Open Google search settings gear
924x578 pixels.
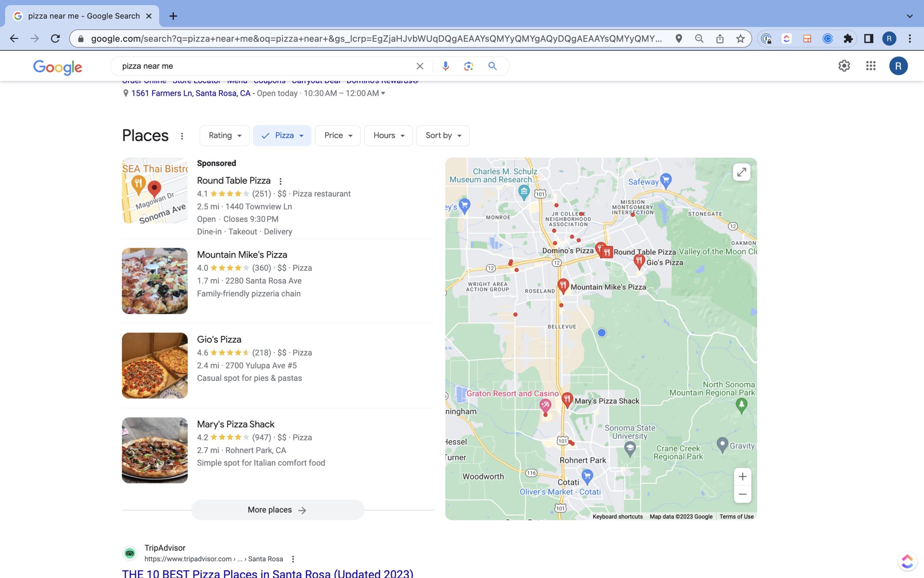844,66
